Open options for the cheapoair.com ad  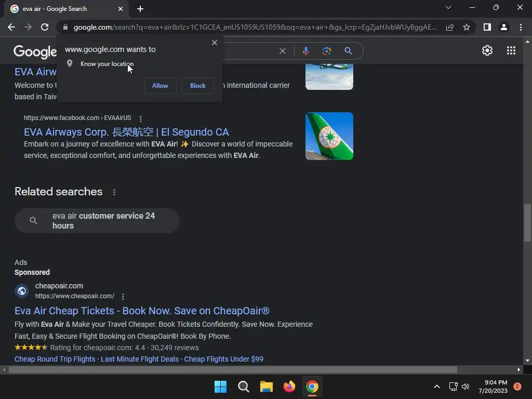tap(123, 297)
